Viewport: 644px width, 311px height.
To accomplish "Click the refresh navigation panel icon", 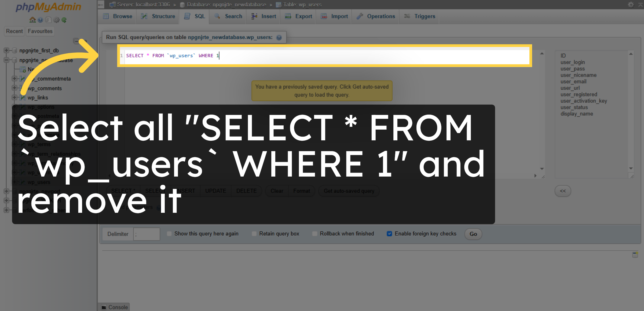I will 64,20.
